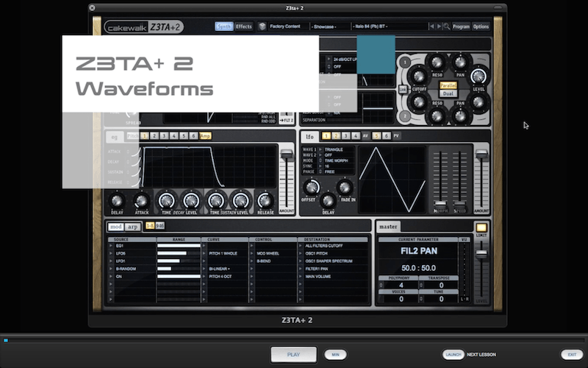Click filter 1 LEVEL knob

point(478,77)
